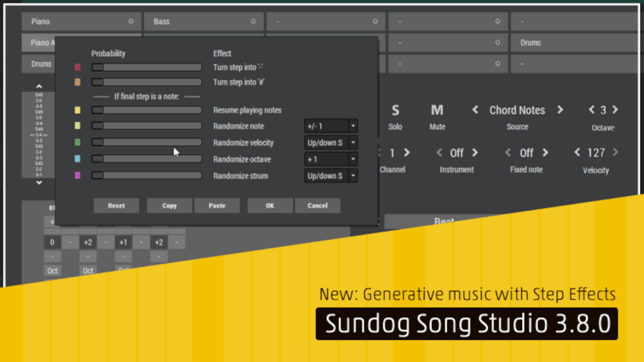Click the down chevron below the note list

click(39, 183)
